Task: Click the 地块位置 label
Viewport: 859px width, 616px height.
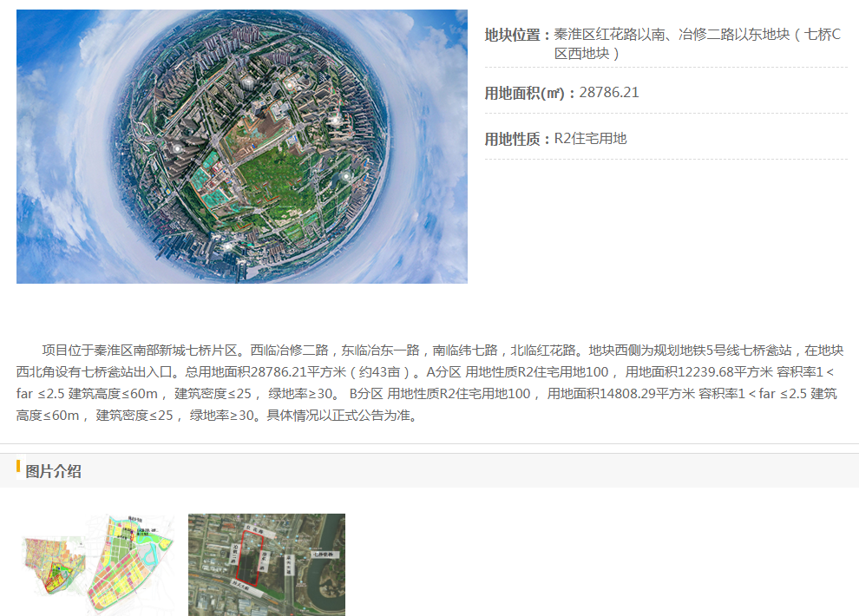Action: click(x=517, y=35)
